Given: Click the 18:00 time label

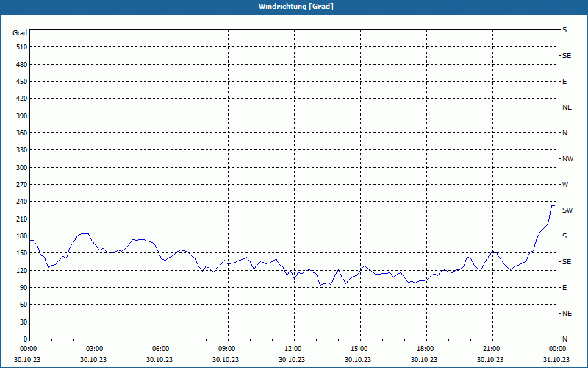Looking at the screenshot, I should 425,349.
